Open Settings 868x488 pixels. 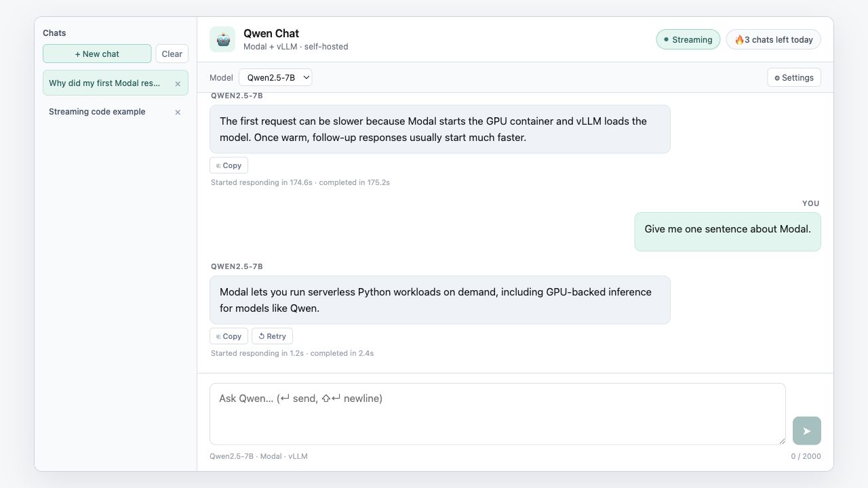(x=794, y=77)
